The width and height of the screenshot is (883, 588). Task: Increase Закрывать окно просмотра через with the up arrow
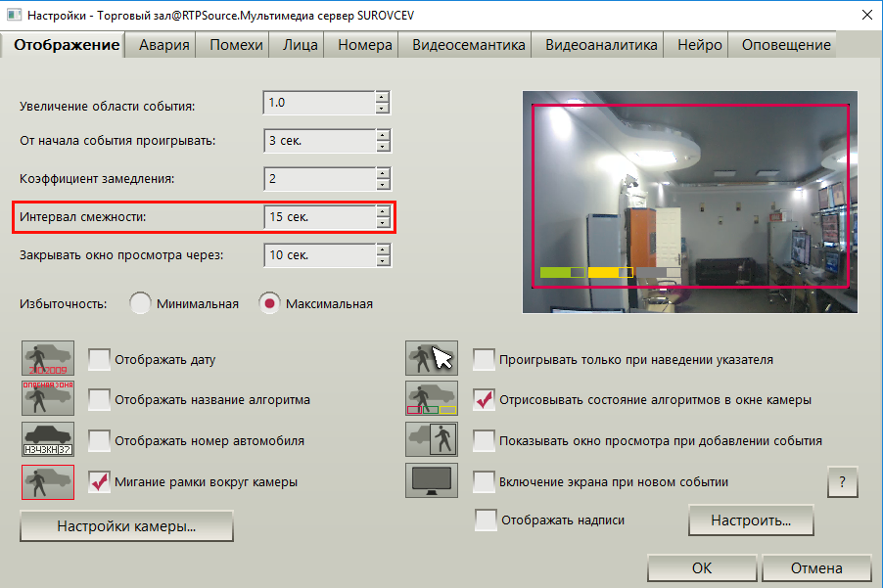click(x=383, y=249)
